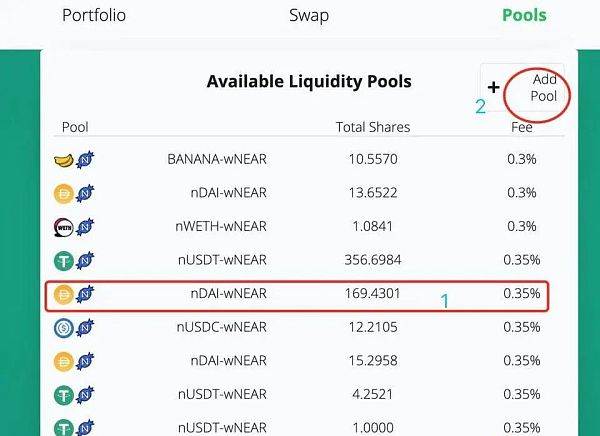
Task: Click the DAI icon in the 15.2958 row
Action: [x=64, y=362]
